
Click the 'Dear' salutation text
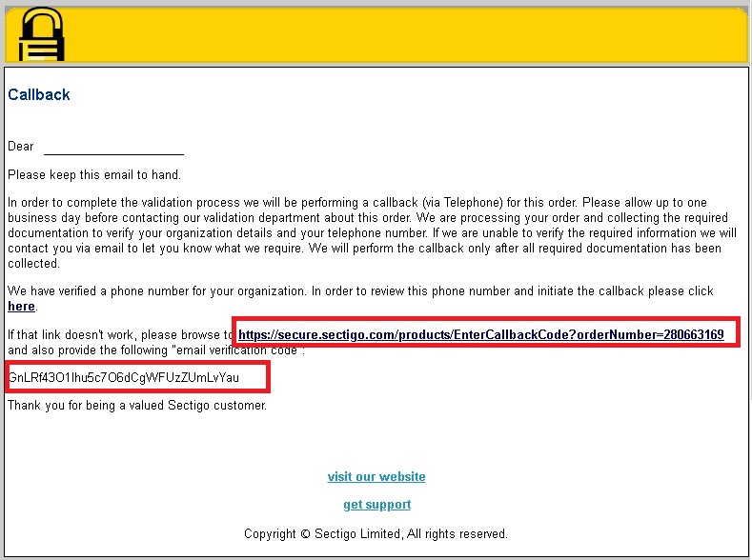[x=21, y=146]
